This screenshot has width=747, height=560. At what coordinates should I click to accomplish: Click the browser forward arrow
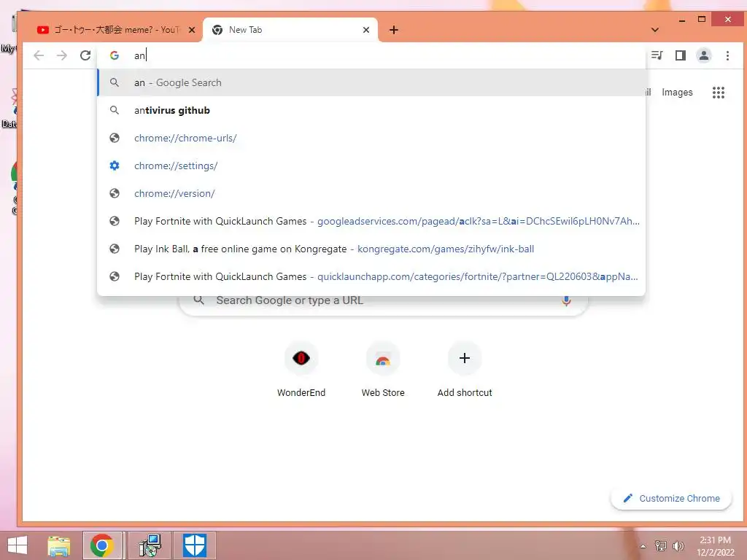[62, 55]
